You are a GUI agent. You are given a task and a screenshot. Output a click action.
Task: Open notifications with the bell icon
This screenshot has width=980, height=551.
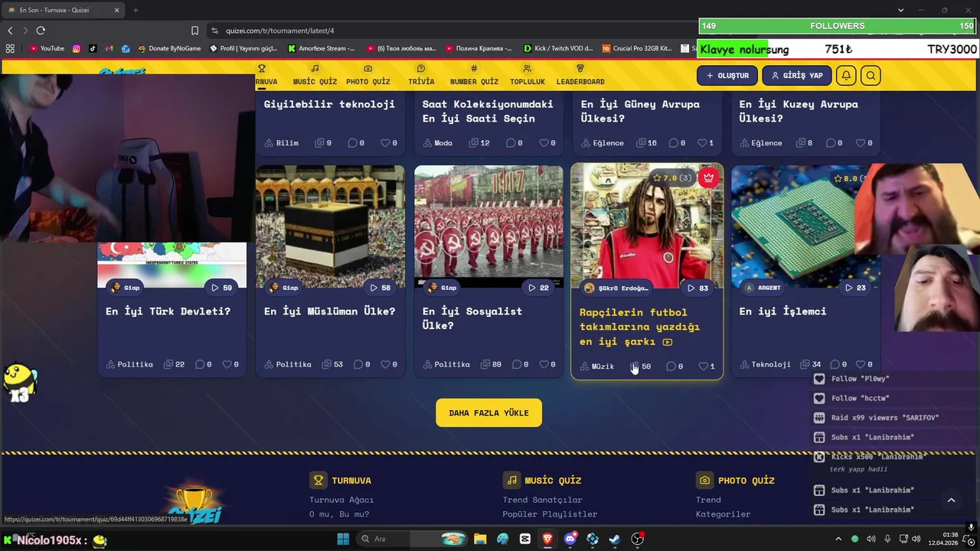click(x=846, y=76)
